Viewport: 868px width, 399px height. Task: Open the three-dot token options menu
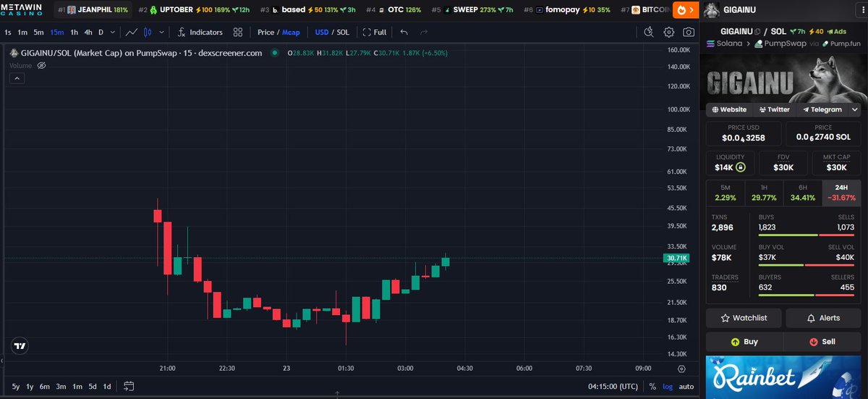pyautogui.click(x=861, y=10)
